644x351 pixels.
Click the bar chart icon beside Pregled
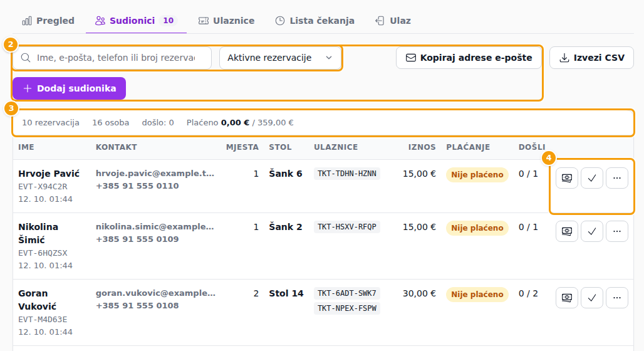pyautogui.click(x=27, y=21)
